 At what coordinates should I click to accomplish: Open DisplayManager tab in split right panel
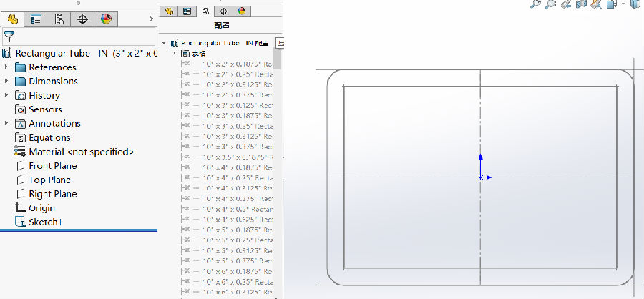pyautogui.click(x=242, y=11)
